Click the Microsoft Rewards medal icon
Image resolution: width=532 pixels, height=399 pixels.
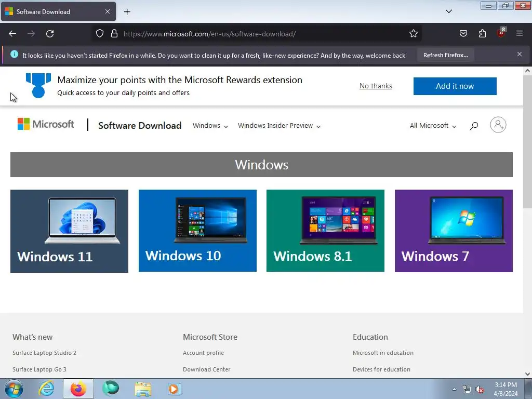(38, 86)
